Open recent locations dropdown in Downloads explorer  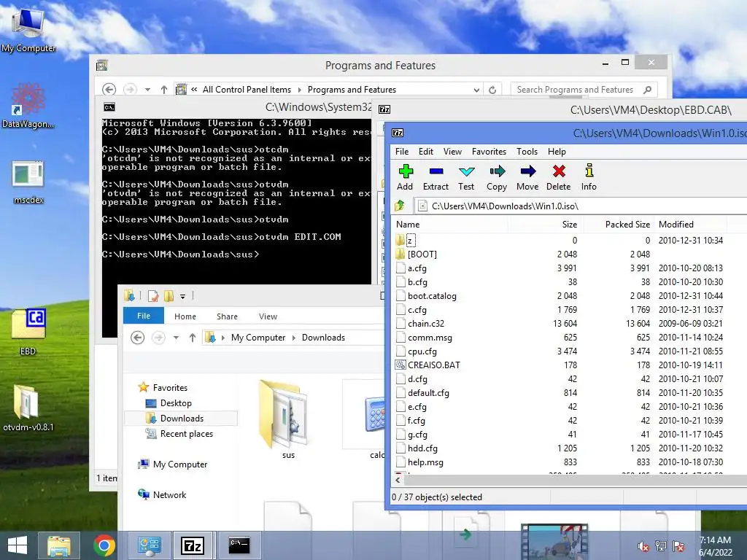pos(177,338)
